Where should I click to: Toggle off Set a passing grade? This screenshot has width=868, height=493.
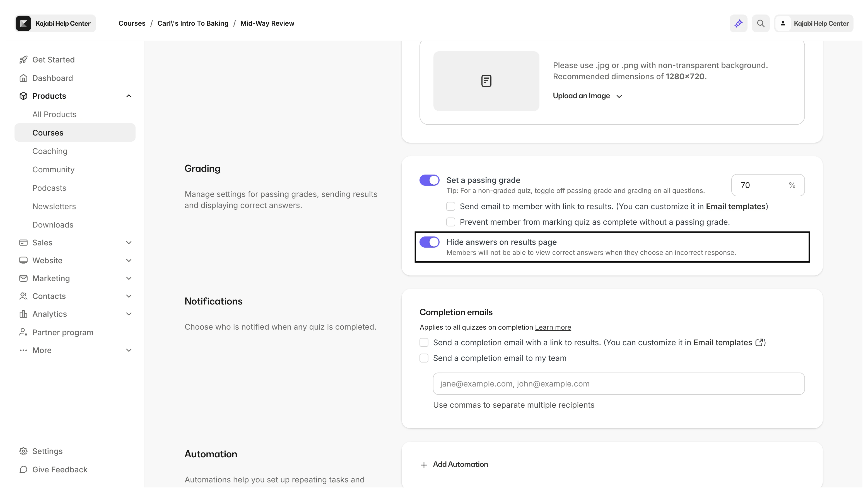(x=429, y=180)
